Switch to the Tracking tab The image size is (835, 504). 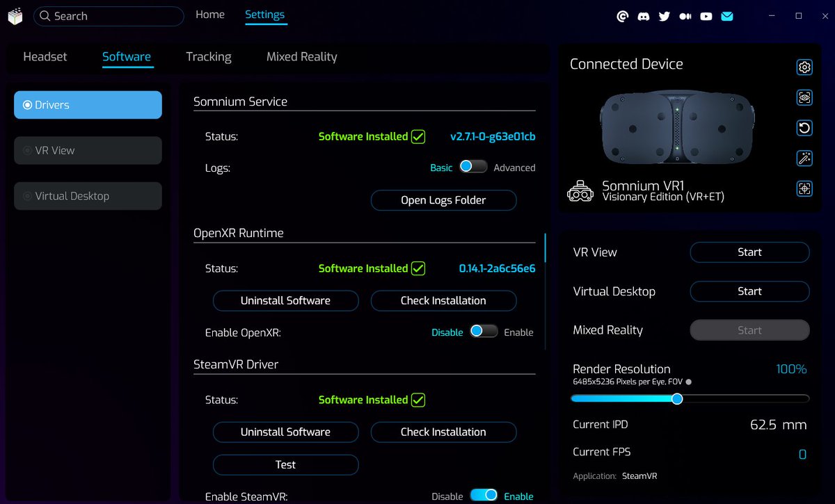tap(209, 57)
